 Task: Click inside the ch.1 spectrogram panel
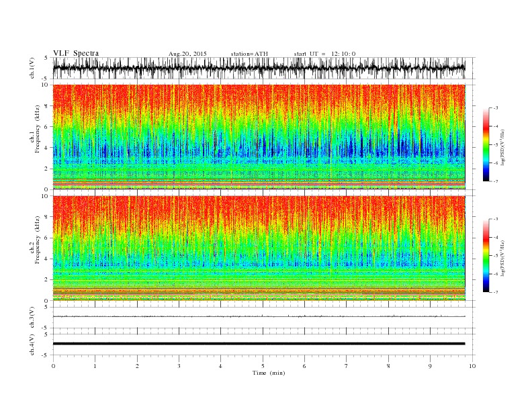click(259, 137)
